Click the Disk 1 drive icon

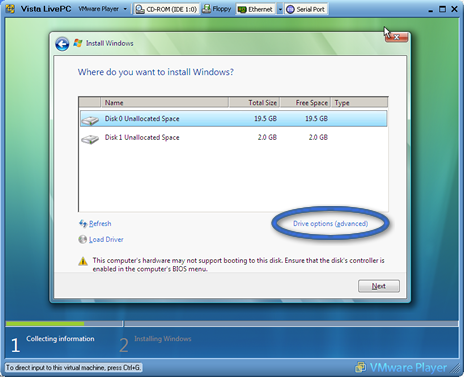(90, 139)
